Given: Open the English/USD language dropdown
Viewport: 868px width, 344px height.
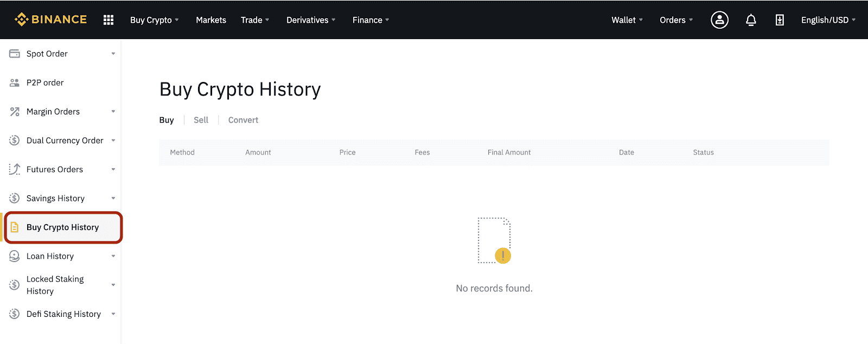Looking at the screenshot, I should (x=828, y=20).
